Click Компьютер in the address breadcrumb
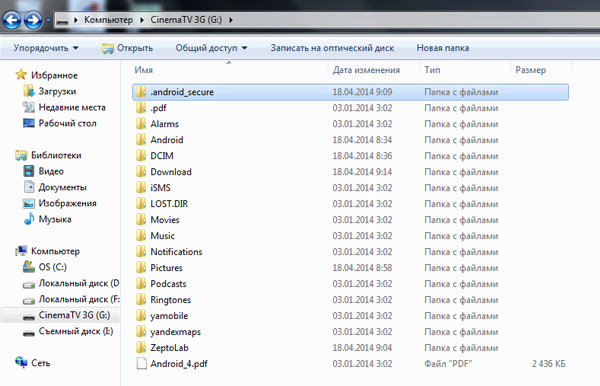 click(108, 20)
